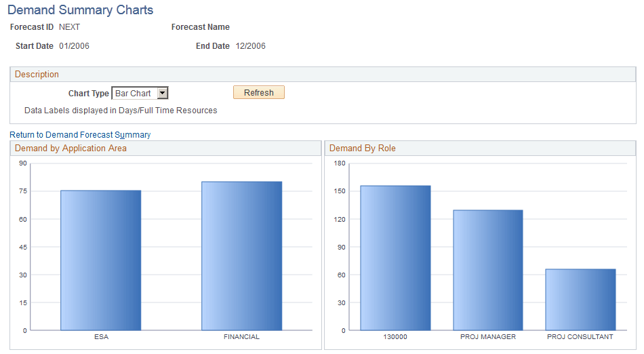Select the PROJ MANAGER bar
This screenshot has height=354, width=644.
488,270
